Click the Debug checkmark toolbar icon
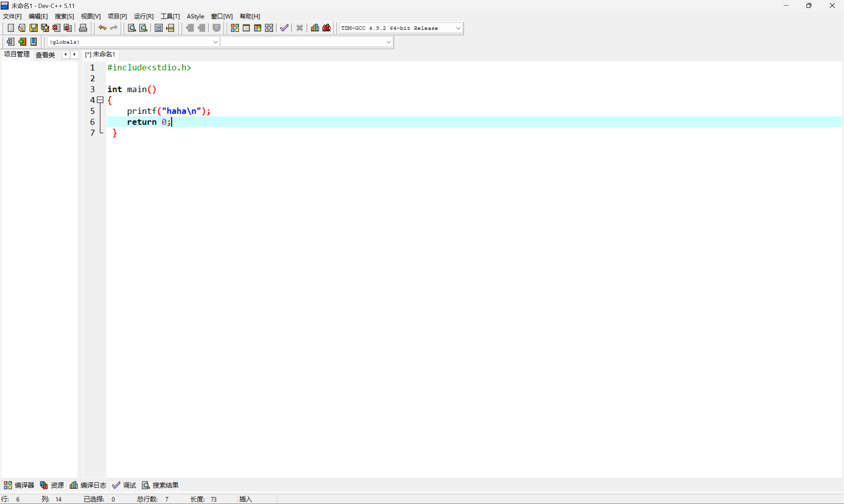This screenshot has width=844, height=504. pos(284,28)
